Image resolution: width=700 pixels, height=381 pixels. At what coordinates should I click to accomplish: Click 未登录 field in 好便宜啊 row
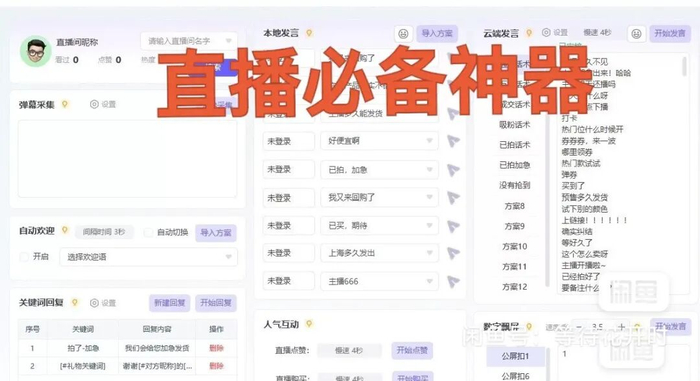(x=288, y=141)
